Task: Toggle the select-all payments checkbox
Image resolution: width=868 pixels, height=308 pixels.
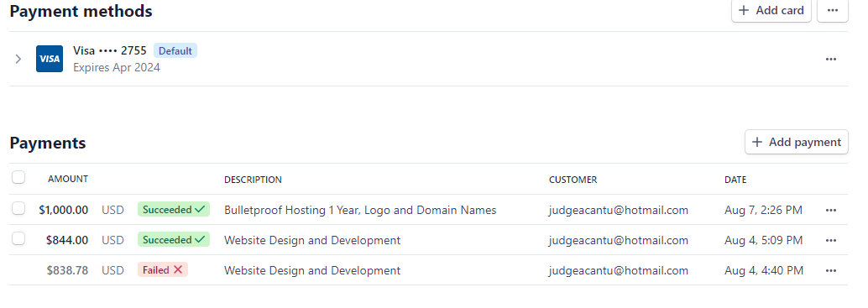Action: coord(18,178)
